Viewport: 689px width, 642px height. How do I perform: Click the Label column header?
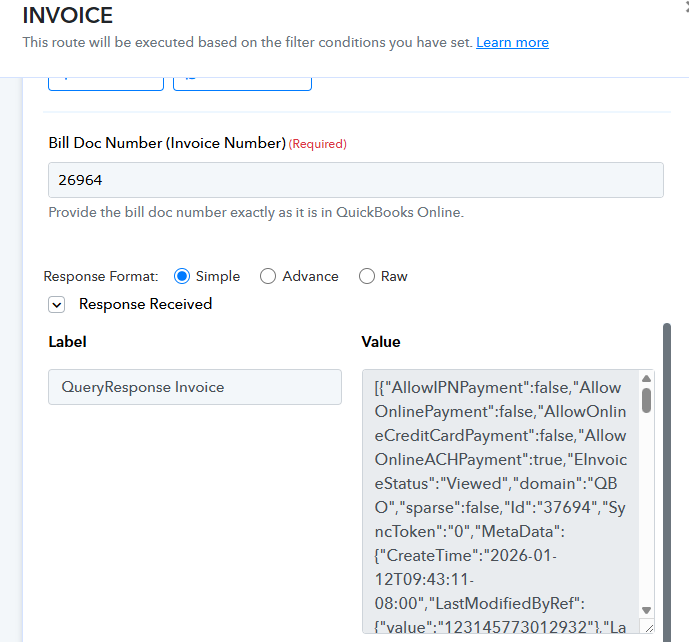click(67, 342)
